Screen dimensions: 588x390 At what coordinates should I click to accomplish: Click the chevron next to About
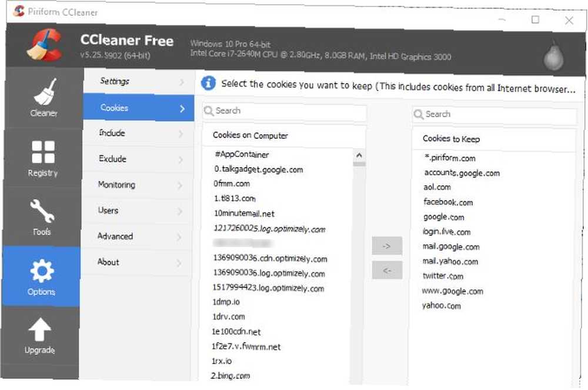pyautogui.click(x=179, y=264)
